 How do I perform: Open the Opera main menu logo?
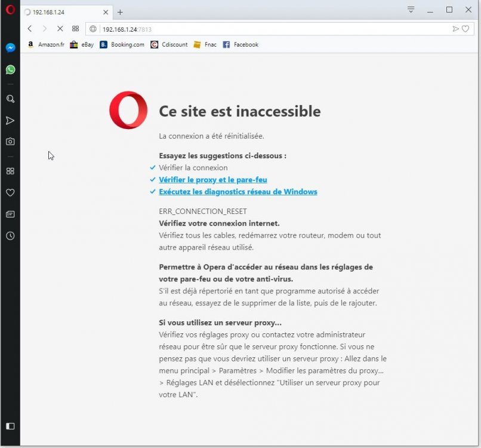(x=10, y=10)
